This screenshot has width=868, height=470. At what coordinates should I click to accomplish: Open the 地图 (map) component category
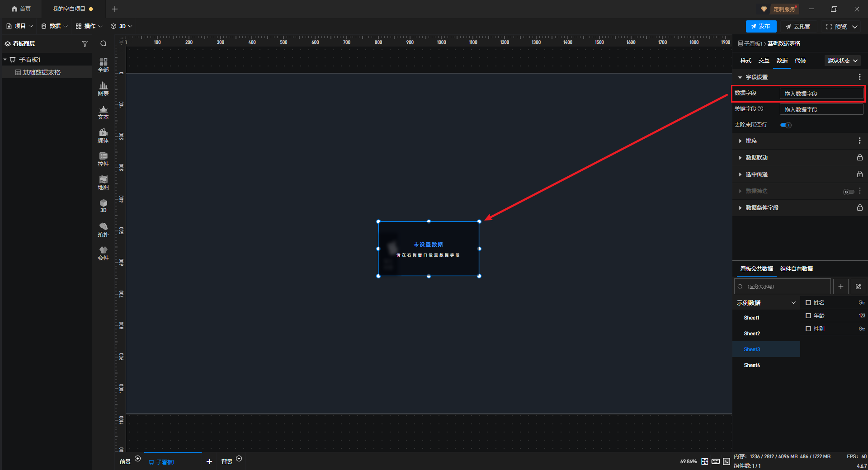(x=103, y=182)
